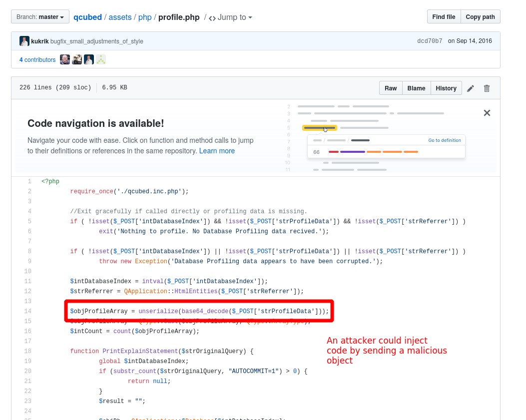Viewport: 526px width, 420px height.
Task: Open the Branch: master dropdown
Action: [40, 17]
